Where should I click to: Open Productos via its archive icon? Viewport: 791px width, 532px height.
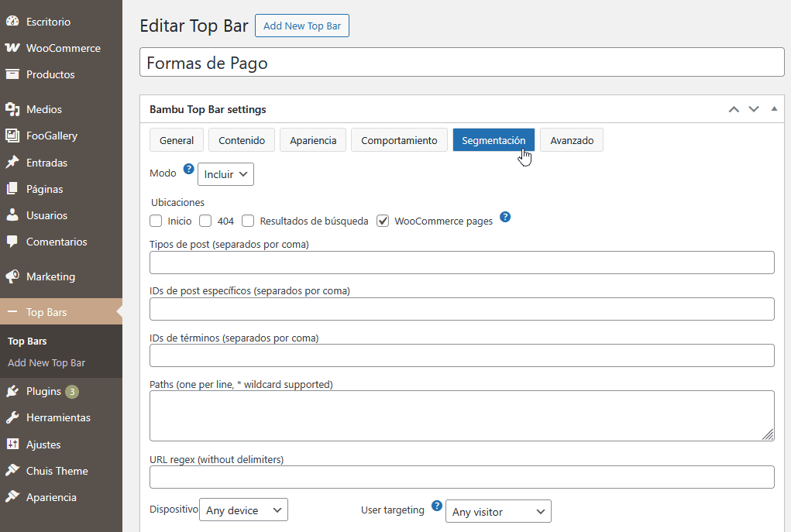12,74
